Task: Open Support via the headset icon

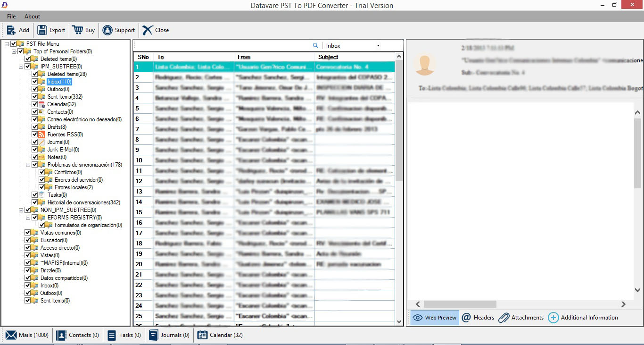Action: (x=107, y=30)
